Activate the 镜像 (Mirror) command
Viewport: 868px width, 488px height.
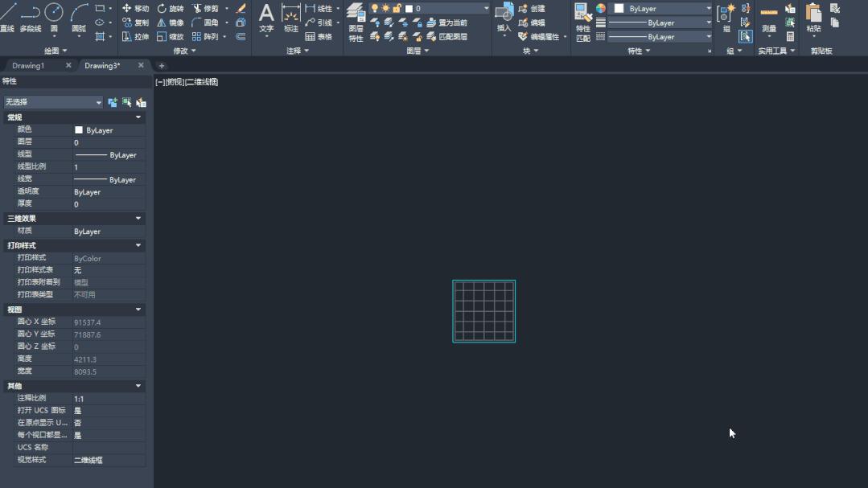click(x=170, y=23)
